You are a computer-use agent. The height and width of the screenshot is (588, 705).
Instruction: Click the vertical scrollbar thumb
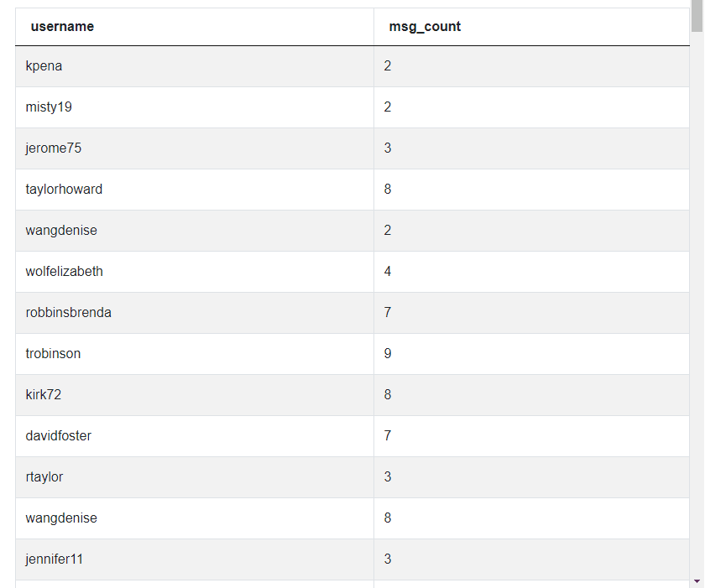click(697, 16)
